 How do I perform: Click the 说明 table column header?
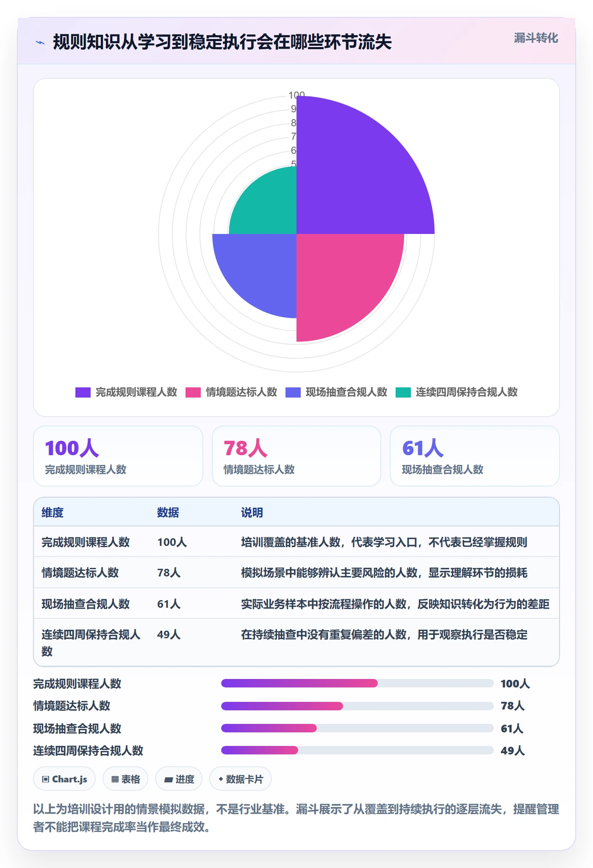click(x=252, y=512)
